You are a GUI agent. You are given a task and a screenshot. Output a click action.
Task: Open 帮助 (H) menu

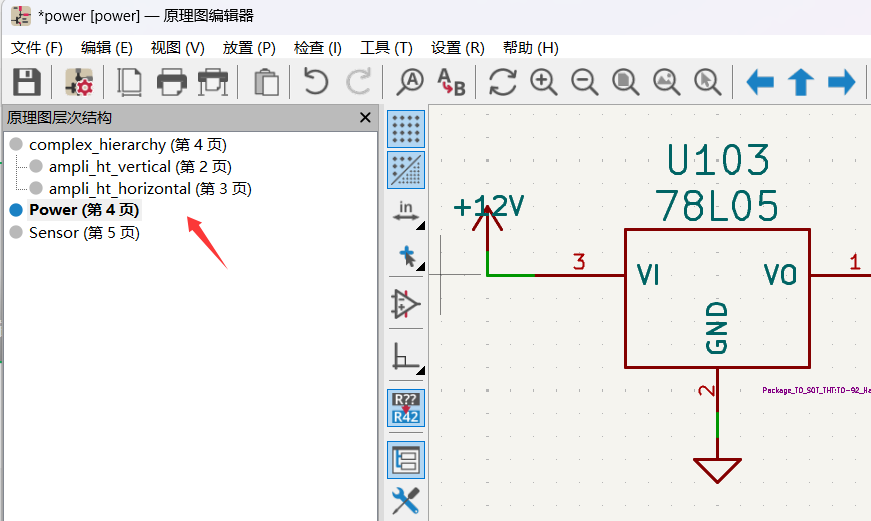coord(530,48)
